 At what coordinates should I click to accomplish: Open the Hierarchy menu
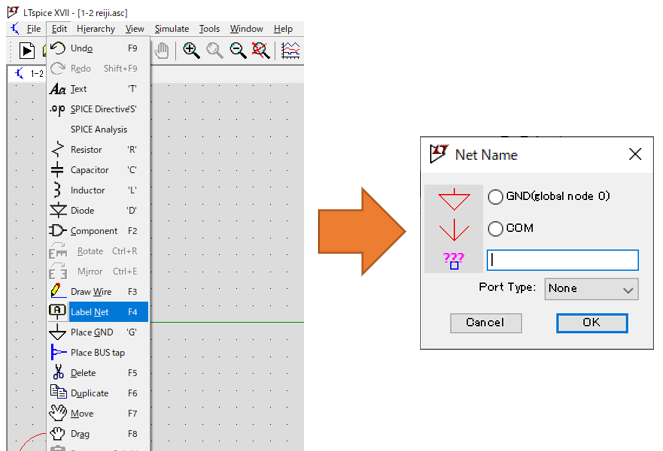coord(96,29)
